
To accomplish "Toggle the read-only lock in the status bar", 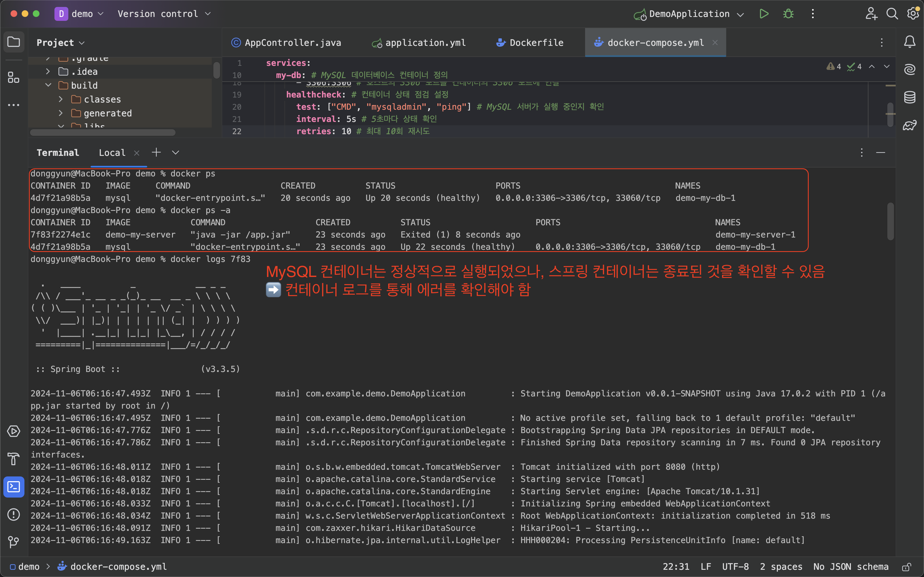I will click(907, 567).
